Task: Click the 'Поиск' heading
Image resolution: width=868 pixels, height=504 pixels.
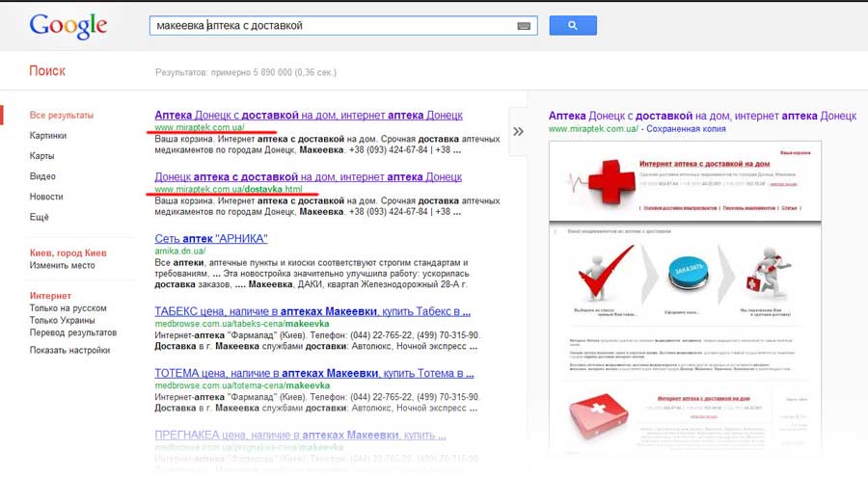Action: (47, 70)
